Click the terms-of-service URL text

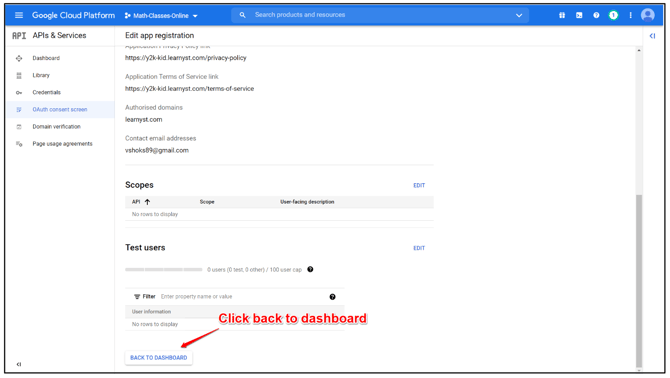189,88
